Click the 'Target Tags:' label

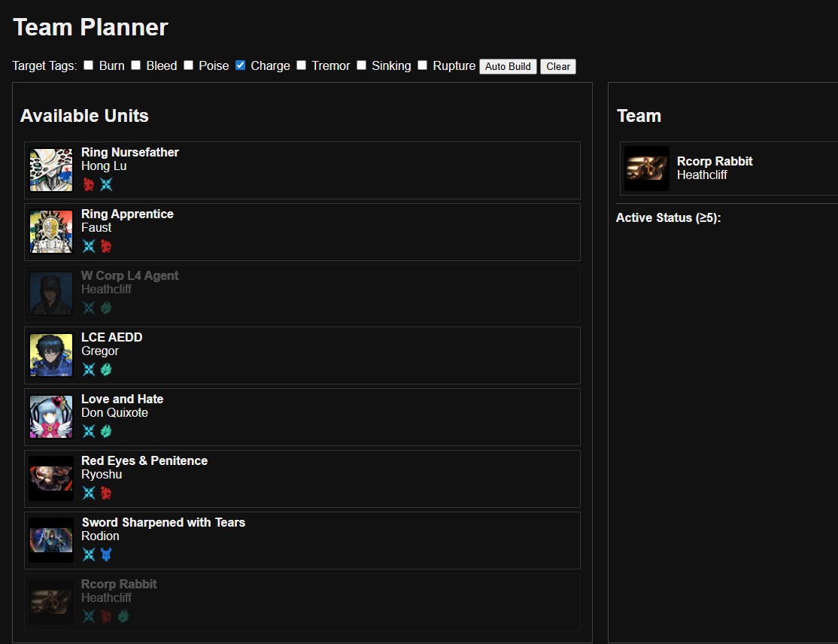click(44, 65)
